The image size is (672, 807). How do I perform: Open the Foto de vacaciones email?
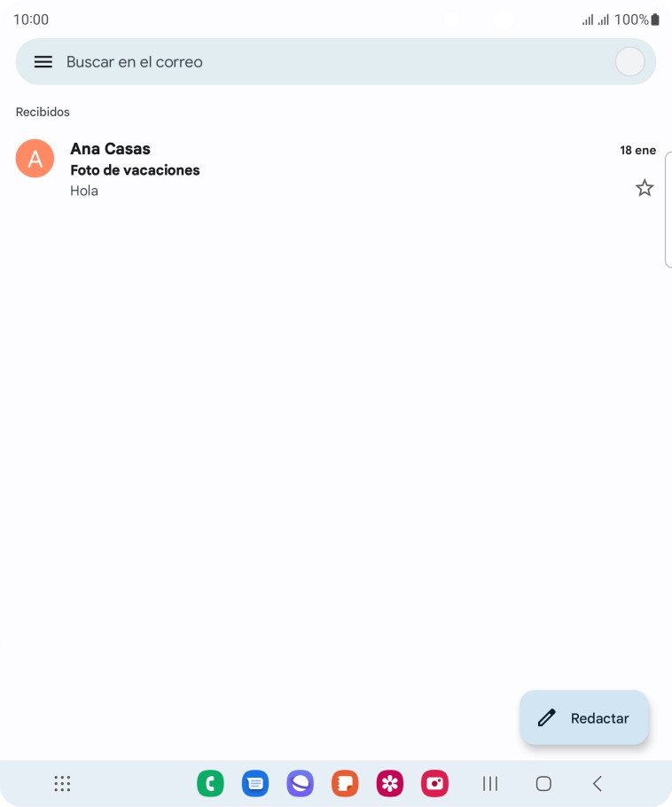click(x=335, y=169)
